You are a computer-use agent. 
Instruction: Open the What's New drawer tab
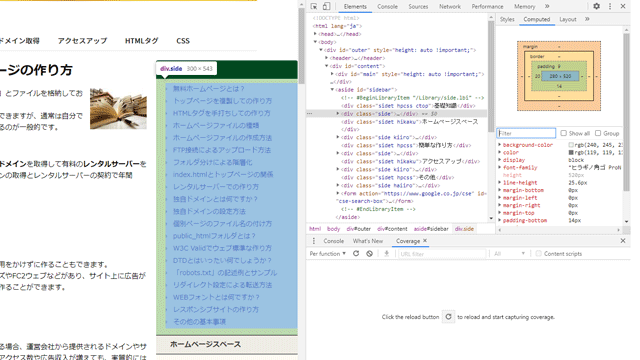coord(368,241)
